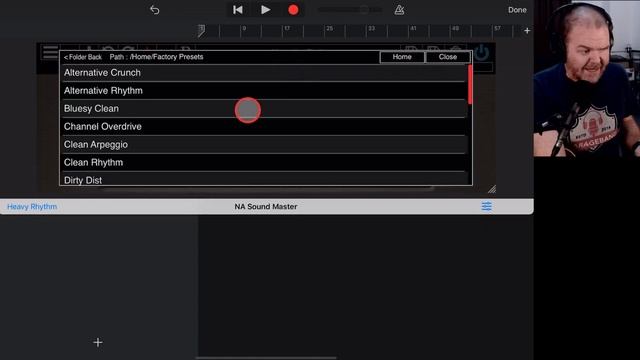Open plugin controls sliders icon
640x360 pixels.
(486, 207)
